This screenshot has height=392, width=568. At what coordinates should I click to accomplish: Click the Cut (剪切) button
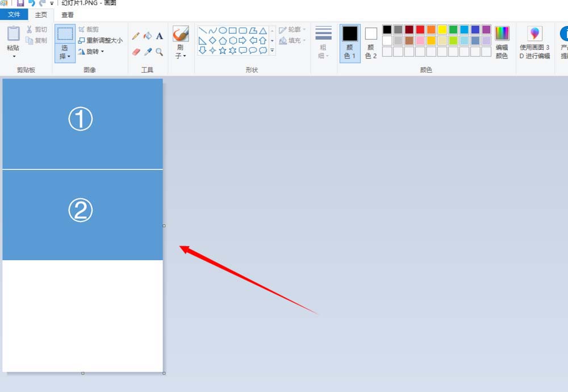(x=37, y=30)
